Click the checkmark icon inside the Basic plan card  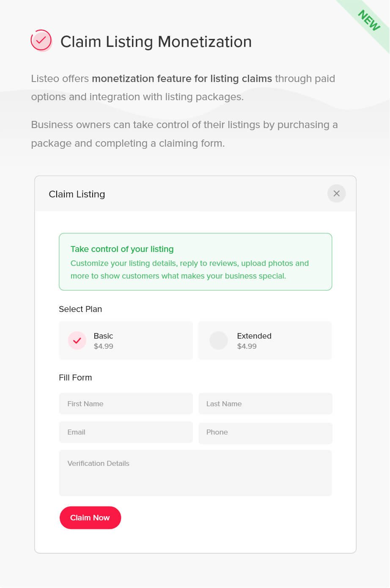77,340
